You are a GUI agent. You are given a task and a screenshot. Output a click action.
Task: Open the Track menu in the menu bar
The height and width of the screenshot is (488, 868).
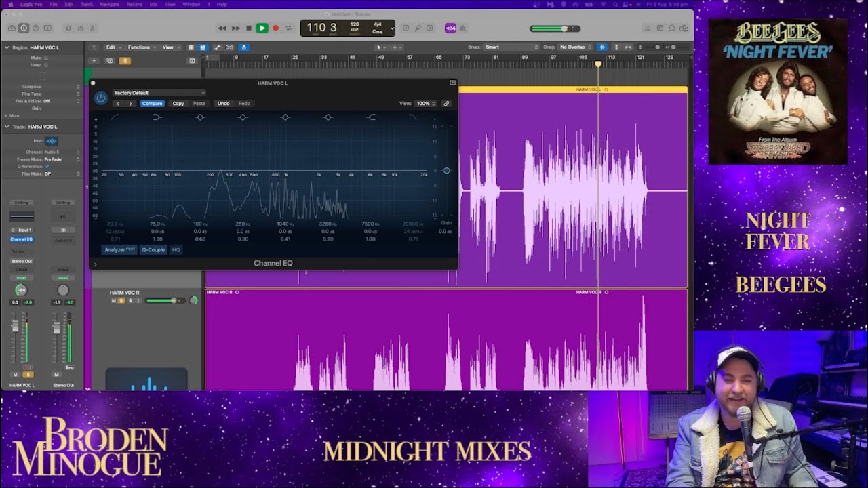pos(87,4)
